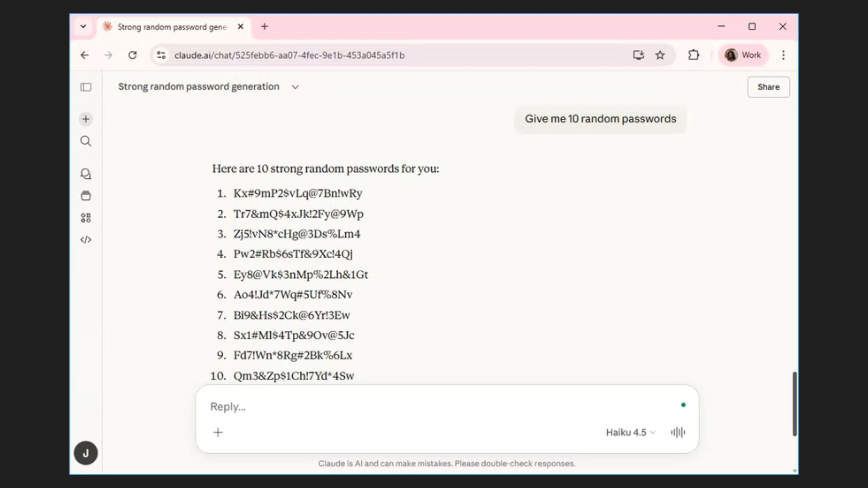Open the projects icon in sidebar
The image size is (868, 488).
(x=86, y=196)
